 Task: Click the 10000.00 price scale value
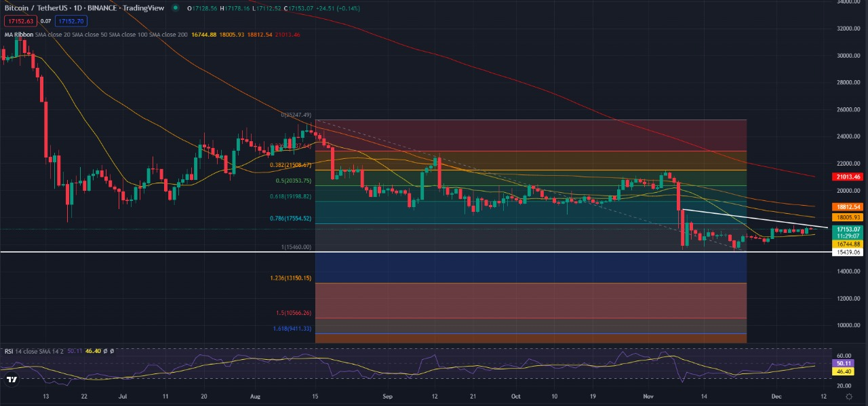pyautogui.click(x=847, y=325)
